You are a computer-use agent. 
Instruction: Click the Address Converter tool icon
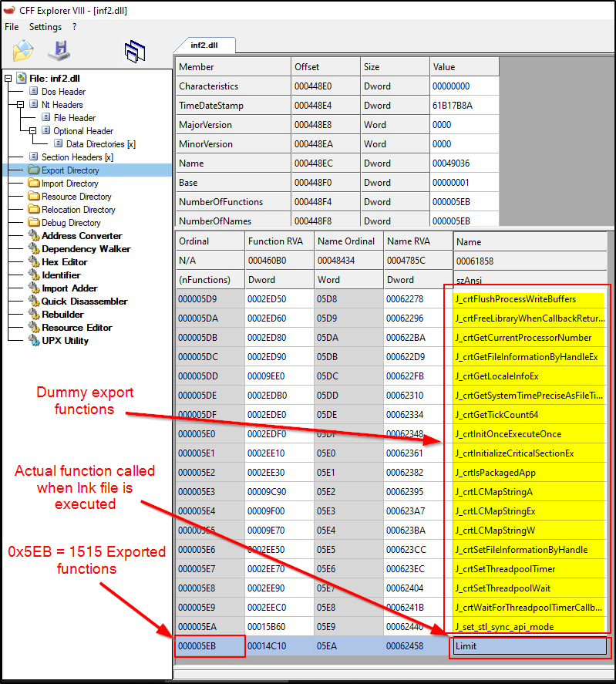(34, 235)
